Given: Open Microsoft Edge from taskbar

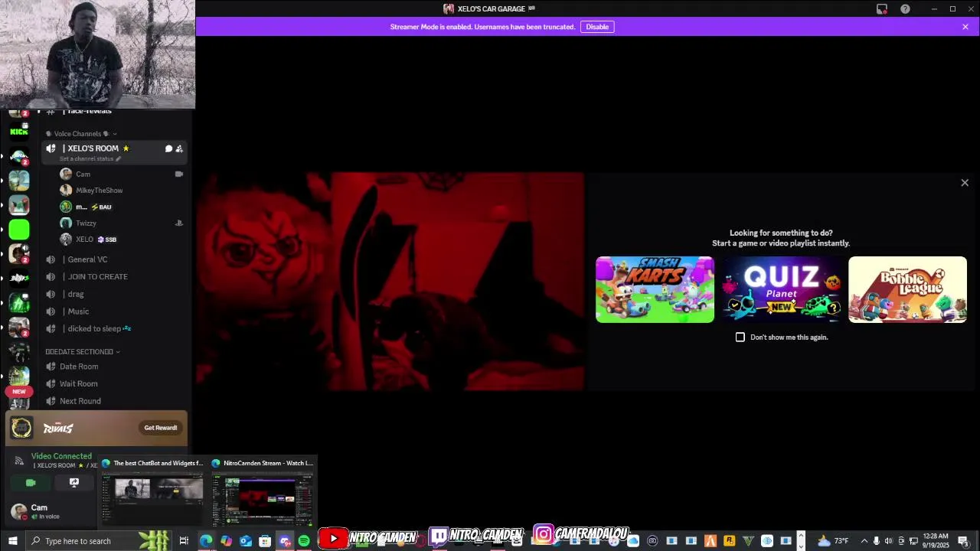Looking at the screenshot, I should pyautogui.click(x=206, y=541).
